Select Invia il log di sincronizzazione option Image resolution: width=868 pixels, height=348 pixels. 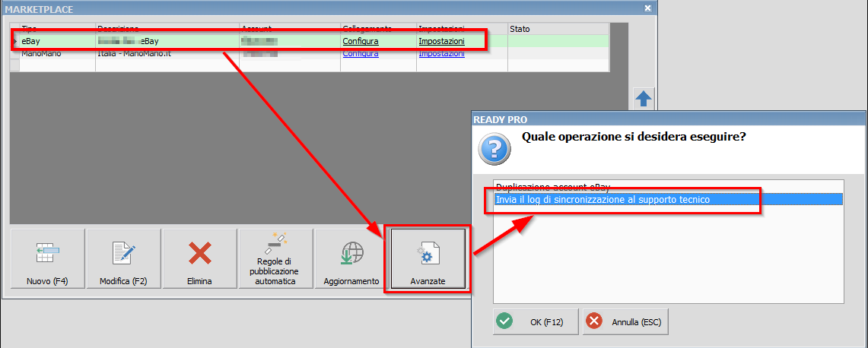click(x=669, y=199)
